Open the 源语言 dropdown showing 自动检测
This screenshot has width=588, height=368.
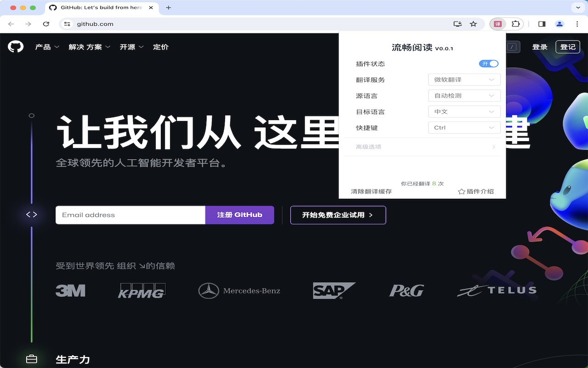(x=464, y=96)
